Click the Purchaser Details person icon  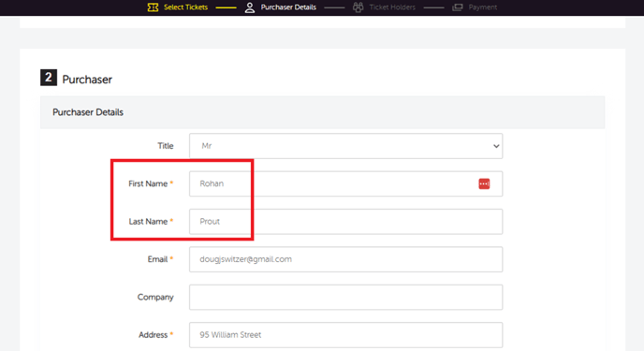(x=250, y=7)
